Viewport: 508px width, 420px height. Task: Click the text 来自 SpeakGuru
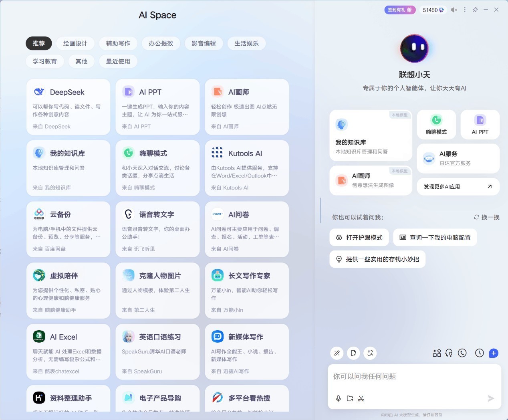142,372
